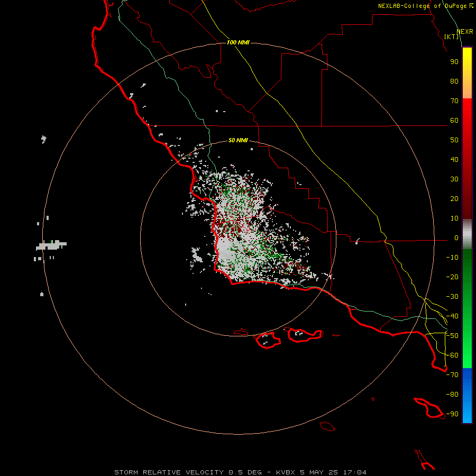Viewport: 476px width, 476px height.
Task: Click the 5 MAY 25 date text
Action: [319, 472]
